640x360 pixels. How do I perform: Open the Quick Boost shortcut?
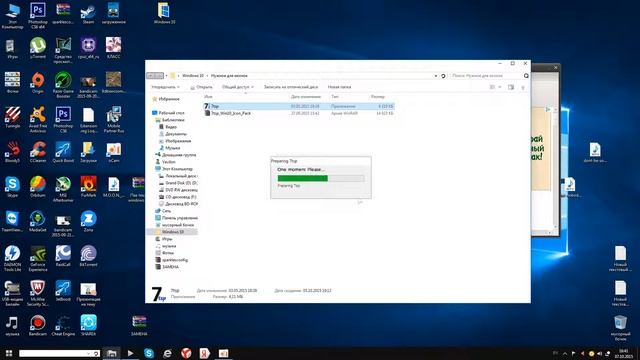click(x=63, y=152)
